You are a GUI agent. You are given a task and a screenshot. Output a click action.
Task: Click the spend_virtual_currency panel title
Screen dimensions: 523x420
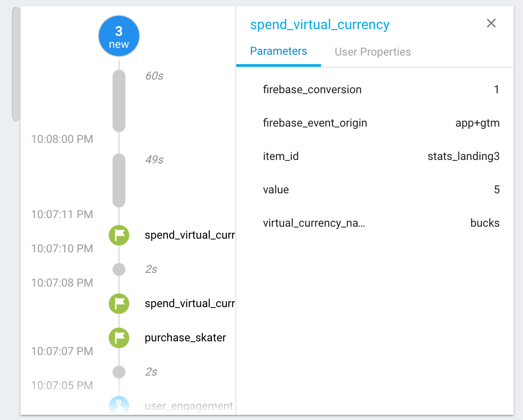(320, 25)
